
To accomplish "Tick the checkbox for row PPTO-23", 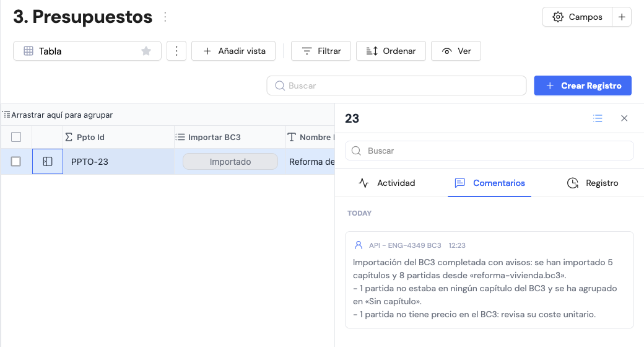I will pyautogui.click(x=16, y=162).
